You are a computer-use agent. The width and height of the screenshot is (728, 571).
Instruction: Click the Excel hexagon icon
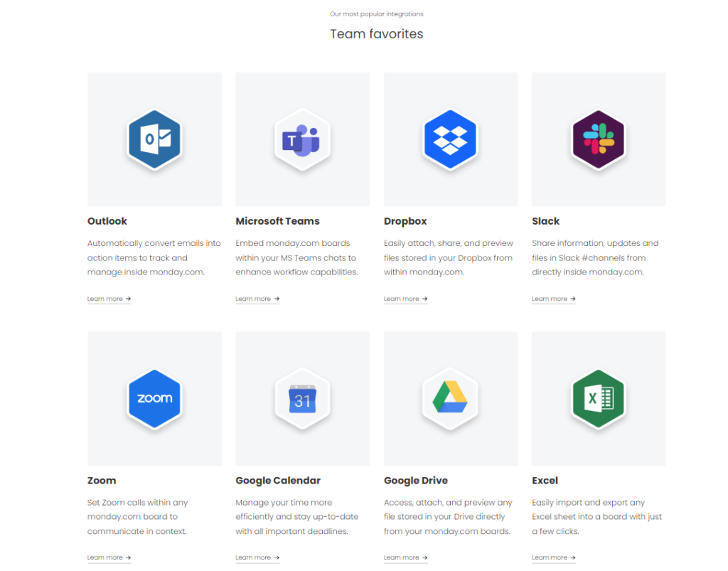pyautogui.click(x=599, y=398)
